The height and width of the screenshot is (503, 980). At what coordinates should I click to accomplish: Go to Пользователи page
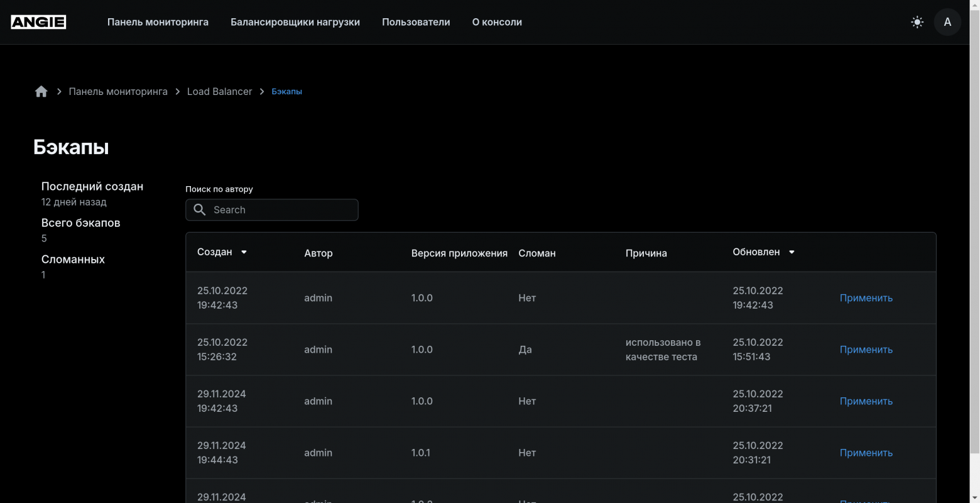(x=416, y=22)
